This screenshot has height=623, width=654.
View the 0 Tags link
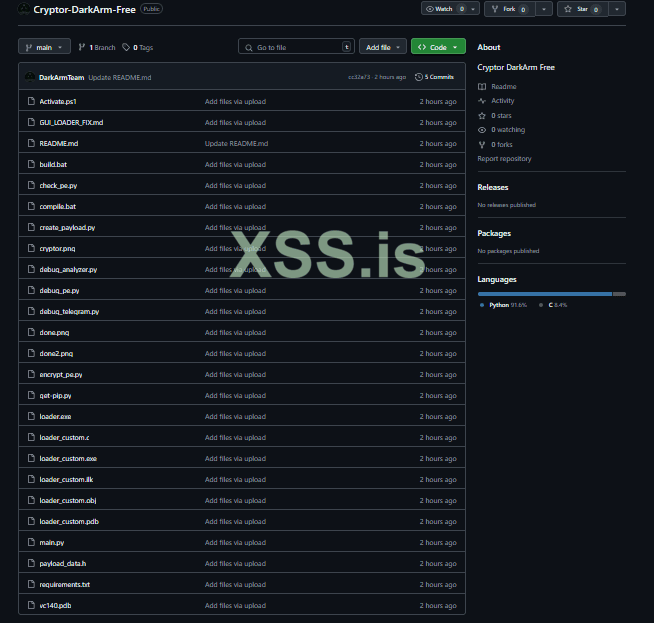pos(138,48)
